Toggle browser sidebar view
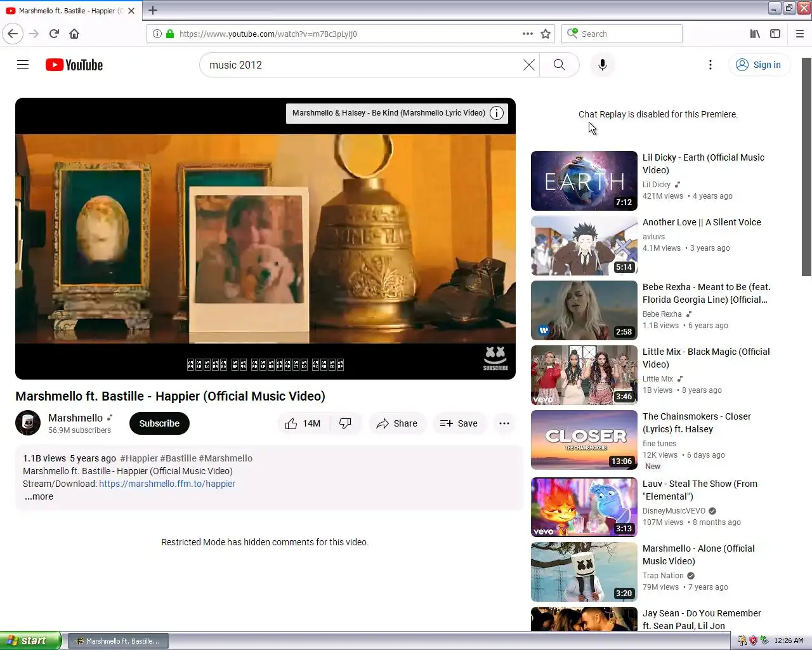Image resolution: width=812 pixels, height=650 pixels. (775, 34)
